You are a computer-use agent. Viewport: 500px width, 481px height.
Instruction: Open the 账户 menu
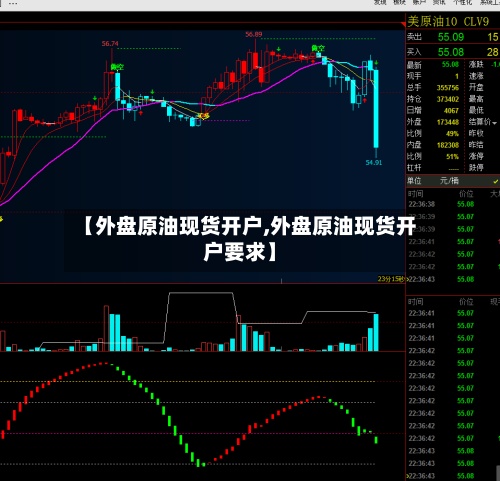pos(419,2)
